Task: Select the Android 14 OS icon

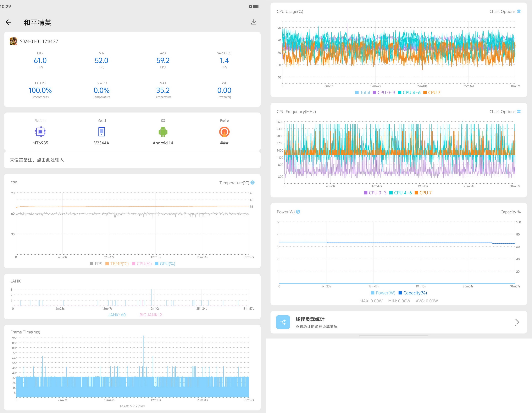Action: (163, 132)
